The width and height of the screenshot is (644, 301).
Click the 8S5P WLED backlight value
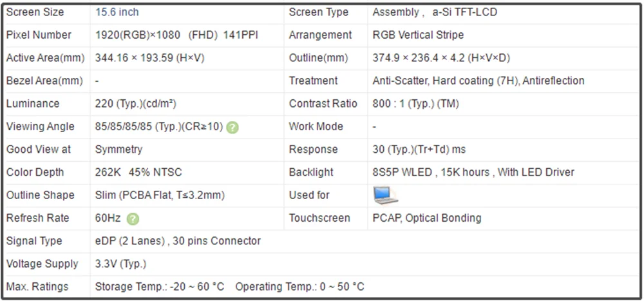[x=473, y=172]
